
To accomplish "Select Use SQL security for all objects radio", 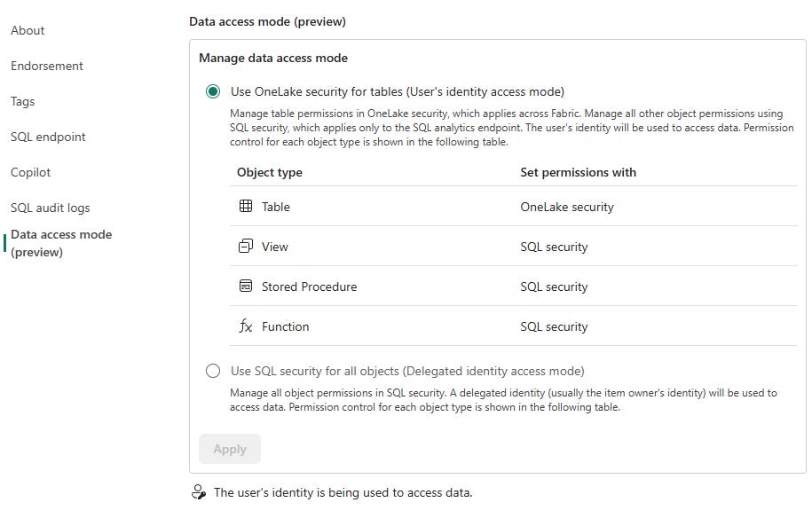I will pos(213,371).
